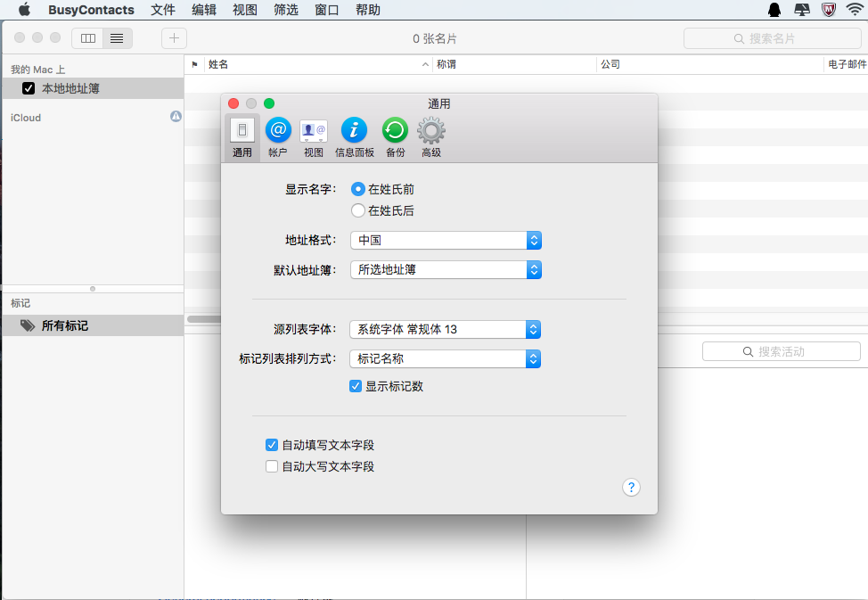Close the 通用 preferences window
This screenshot has height=600, width=868.
[233, 103]
